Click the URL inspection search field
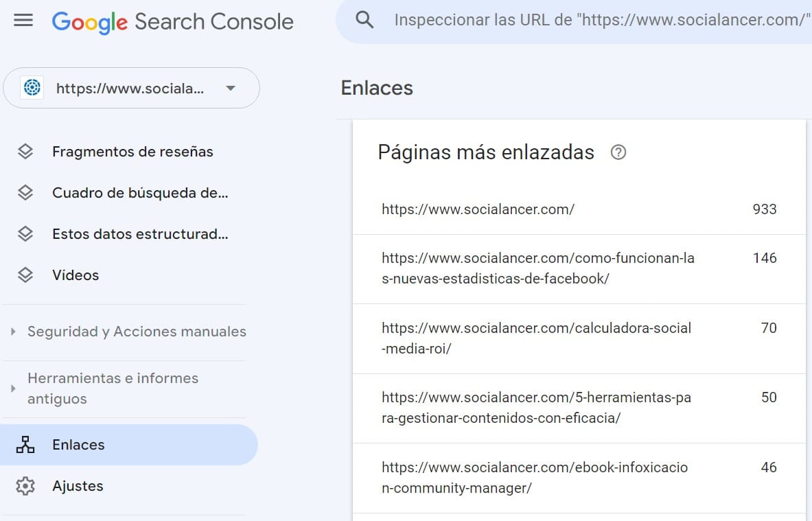Screen dimensions: 812x521 coord(597,20)
